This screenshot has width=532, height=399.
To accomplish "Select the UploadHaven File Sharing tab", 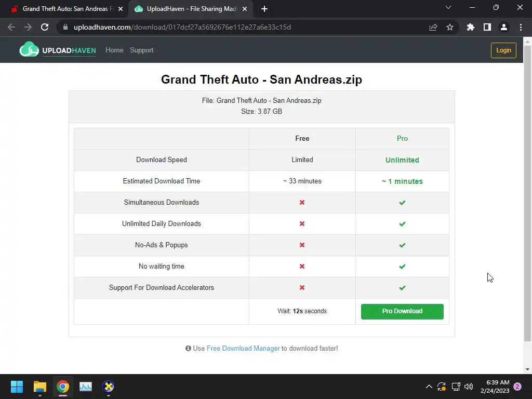I will (190, 9).
